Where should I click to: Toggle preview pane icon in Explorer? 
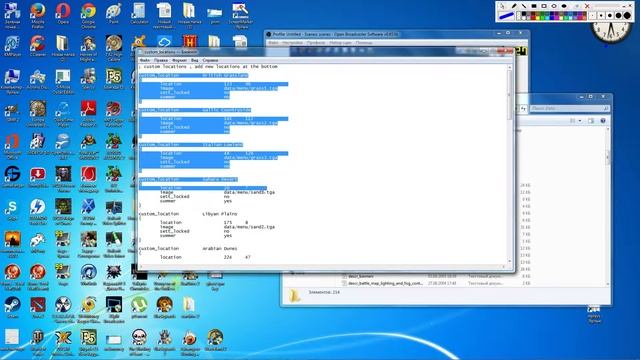click(591, 121)
